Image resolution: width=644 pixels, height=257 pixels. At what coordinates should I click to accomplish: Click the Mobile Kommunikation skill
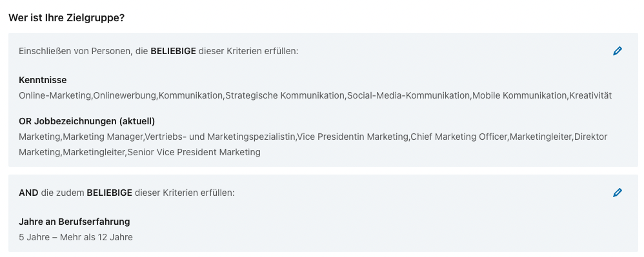(x=520, y=95)
